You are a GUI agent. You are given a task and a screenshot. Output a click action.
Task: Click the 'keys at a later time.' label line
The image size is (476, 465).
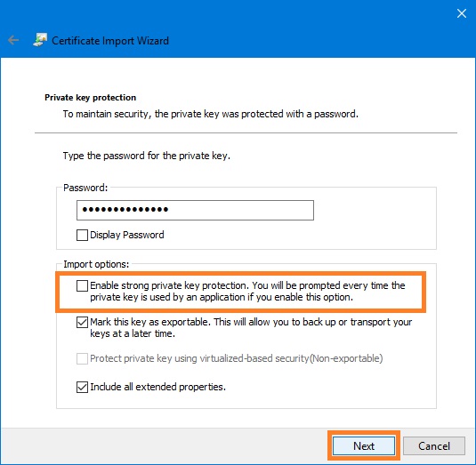(x=133, y=333)
